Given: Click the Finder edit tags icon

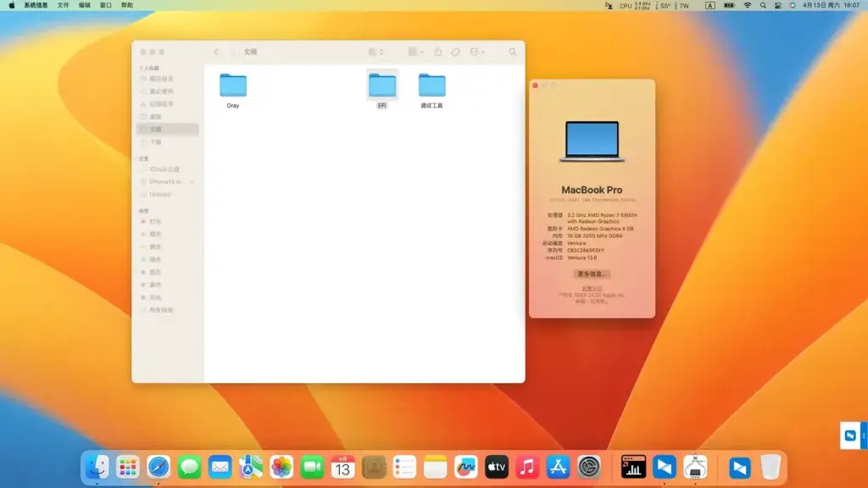Looking at the screenshot, I should [x=455, y=52].
